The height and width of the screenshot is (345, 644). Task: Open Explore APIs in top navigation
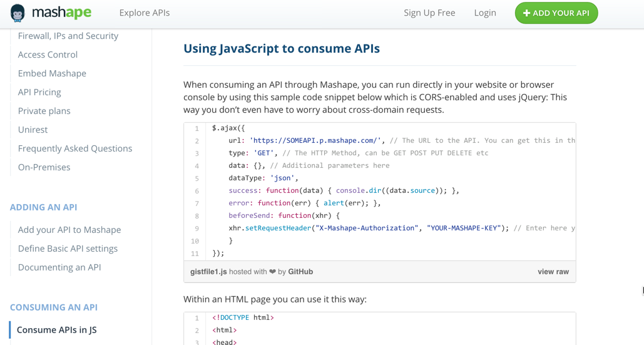coord(144,13)
